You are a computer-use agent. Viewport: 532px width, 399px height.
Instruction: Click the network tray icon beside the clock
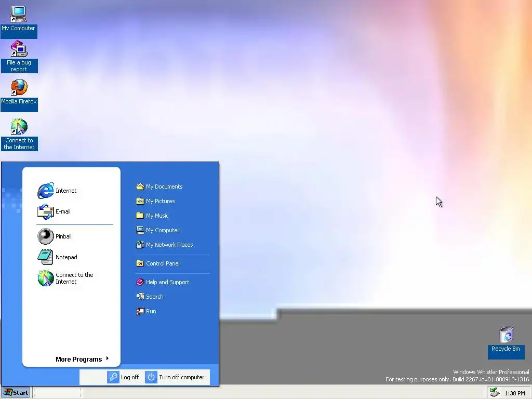click(x=495, y=393)
